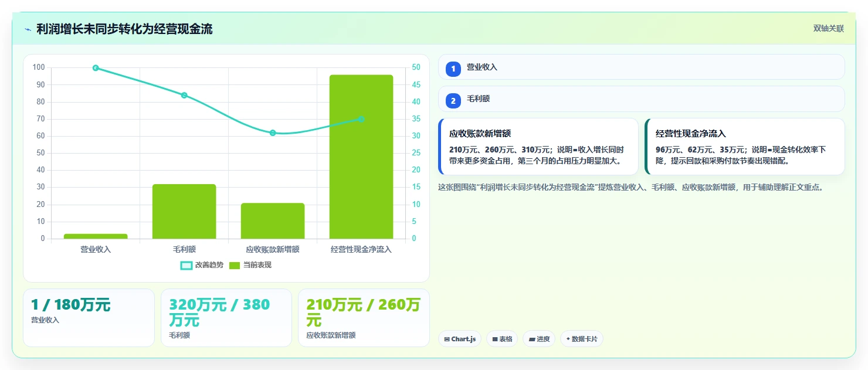
Task: Click the 数据卡片 tag
Action: tap(582, 339)
